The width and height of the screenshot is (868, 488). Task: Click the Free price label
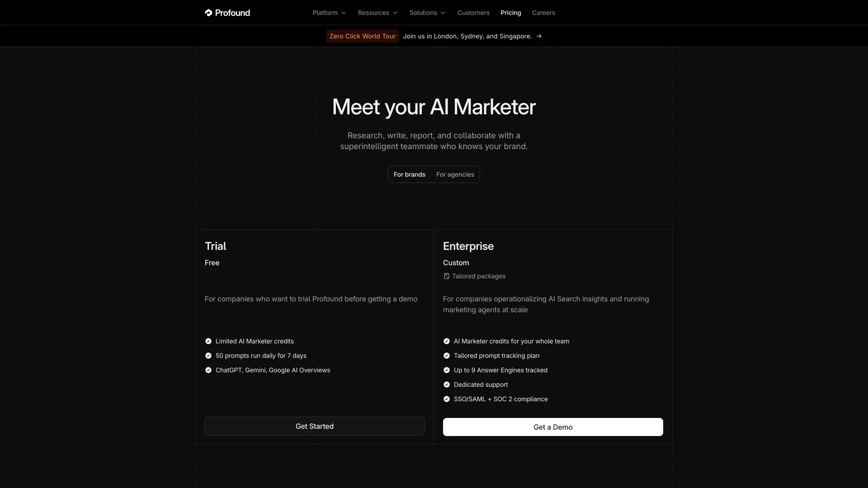[212, 263]
